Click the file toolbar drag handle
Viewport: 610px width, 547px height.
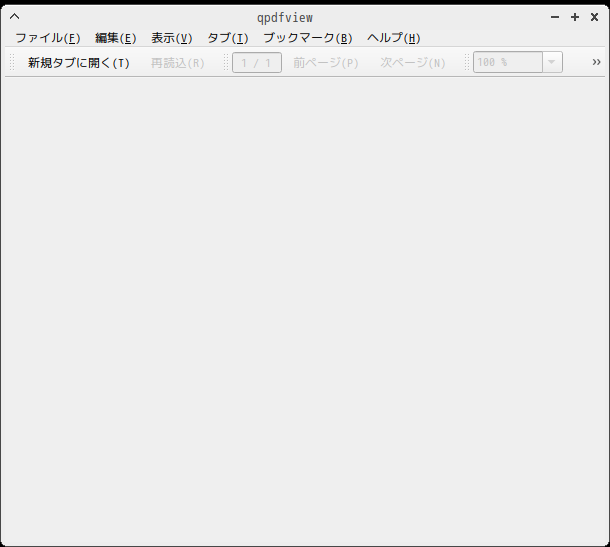(x=12, y=63)
